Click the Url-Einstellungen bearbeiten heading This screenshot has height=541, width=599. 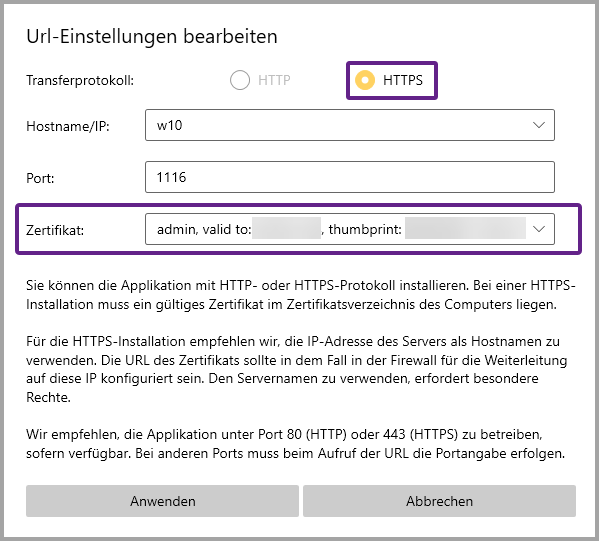(x=152, y=37)
